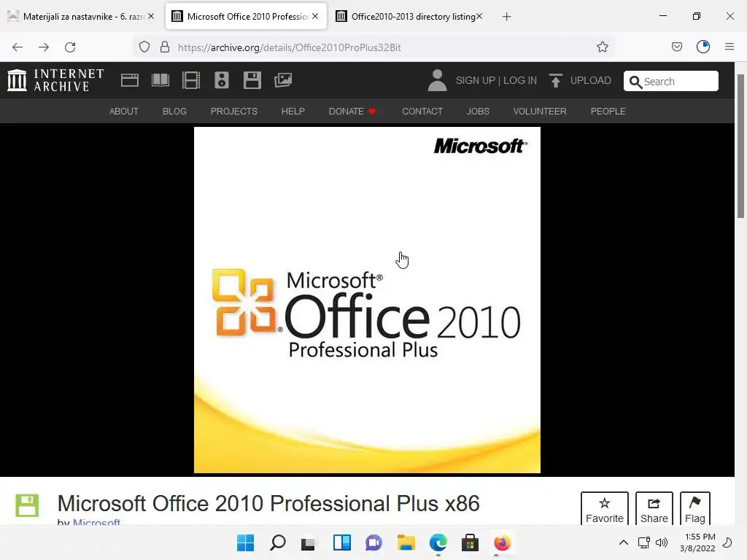Show site security padlock information
Screen dimensions: 747x560
(x=165, y=47)
